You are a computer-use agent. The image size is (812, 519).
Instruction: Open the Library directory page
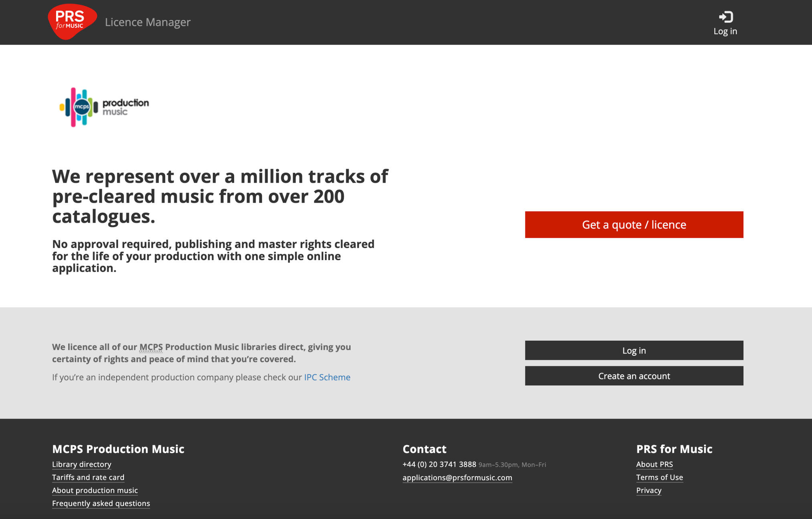[81, 464]
